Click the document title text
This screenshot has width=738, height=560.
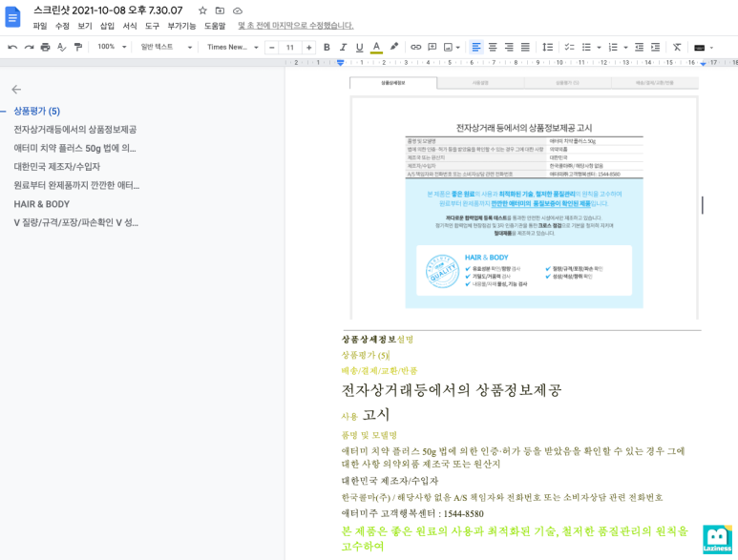pyautogui.click(x=108, y=10)
